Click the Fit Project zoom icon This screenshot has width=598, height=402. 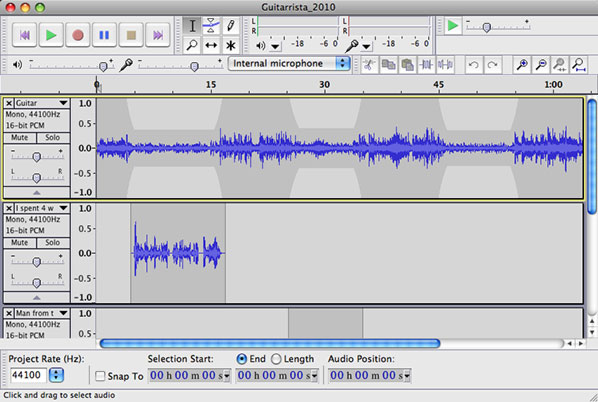(579, 65)
